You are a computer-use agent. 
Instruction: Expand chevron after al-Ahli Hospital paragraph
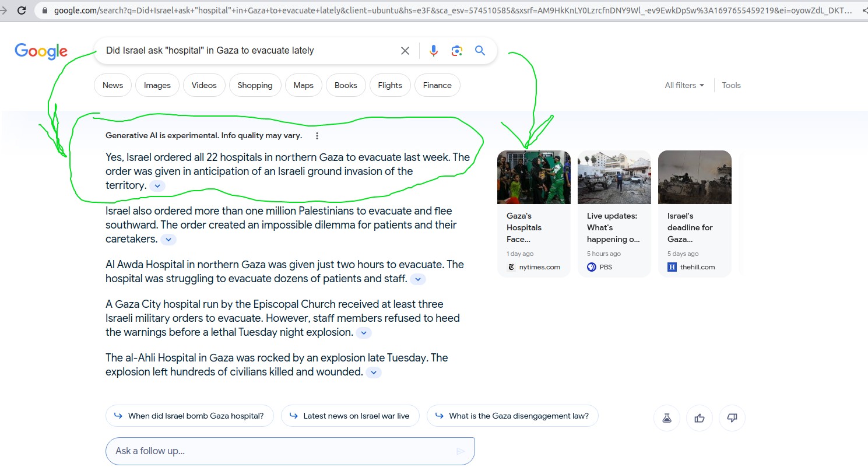[374, 373]
